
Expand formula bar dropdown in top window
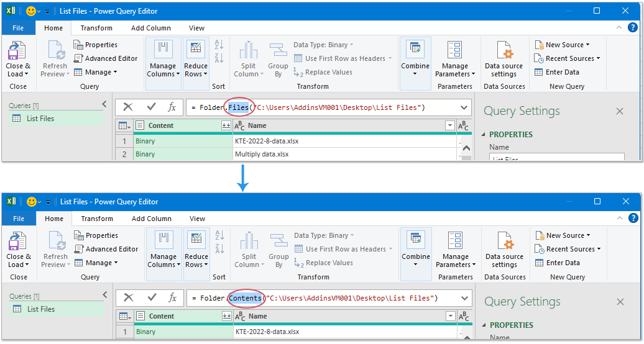tap(464, 107)
